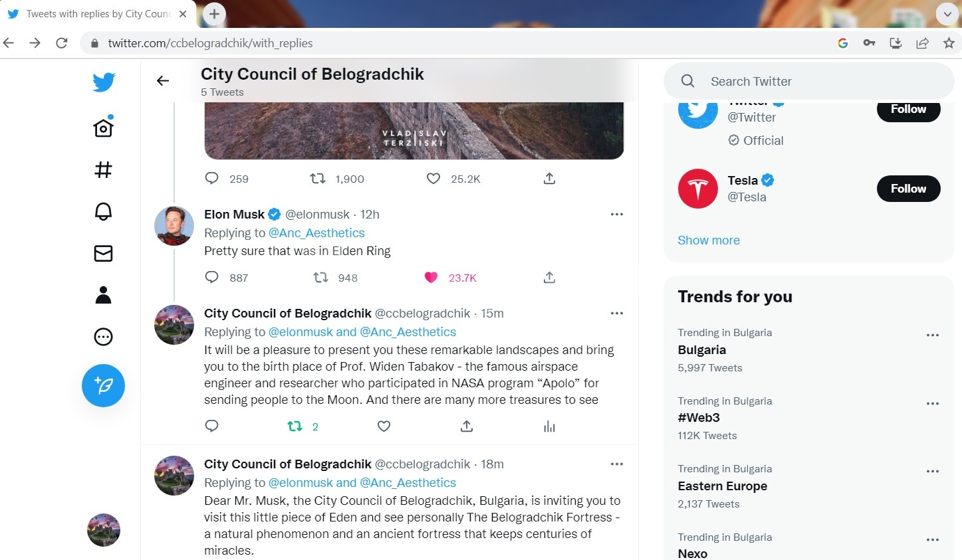Open Notifications bell icon
The image size is (962, 560).
(103, 211)
